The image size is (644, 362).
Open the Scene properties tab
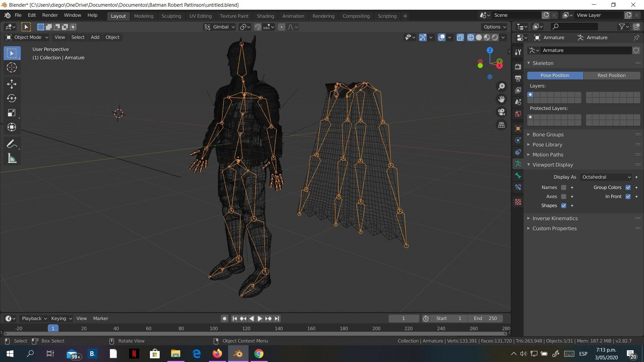[518, 102]
